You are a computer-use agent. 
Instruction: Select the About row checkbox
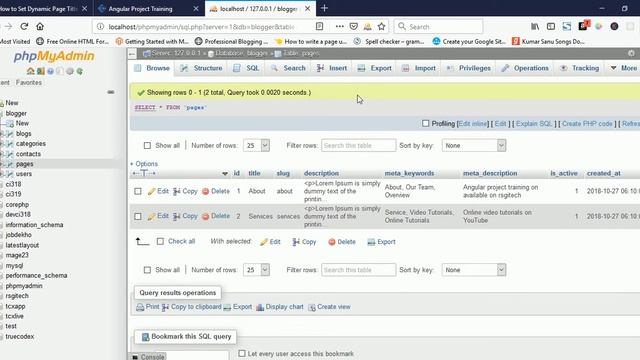click(138, 191)
